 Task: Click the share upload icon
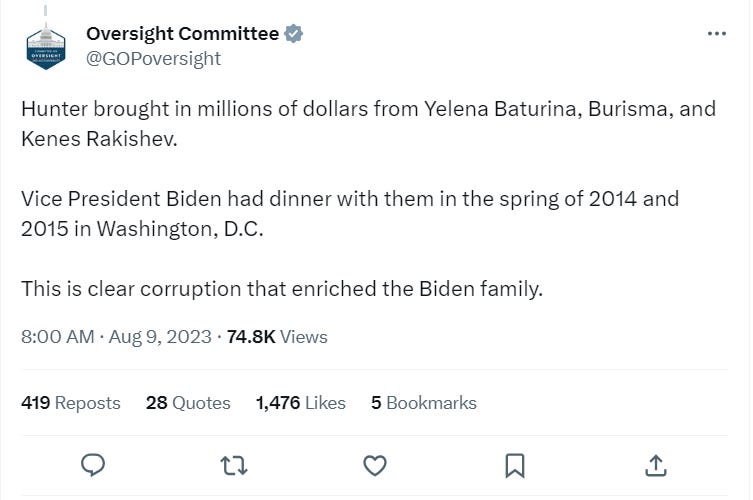(x=655, y=465)
